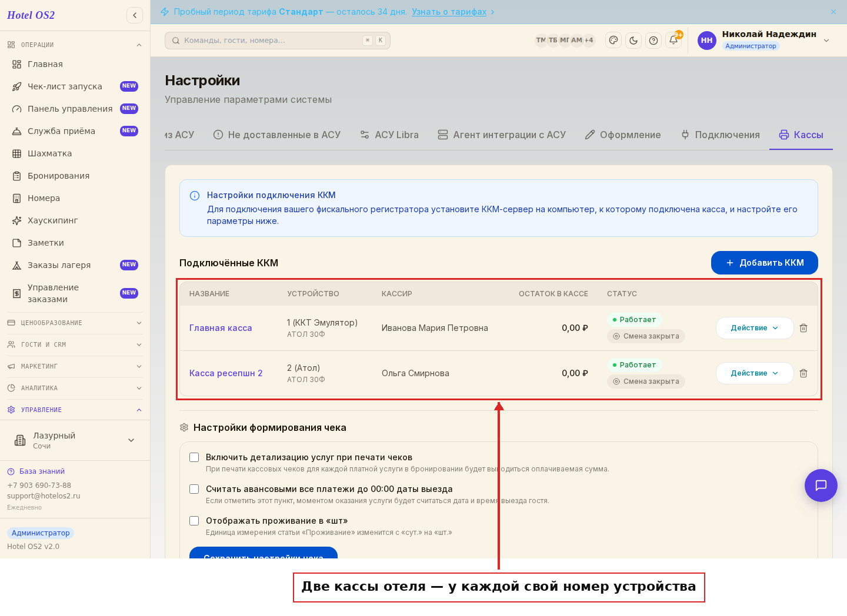Open Действие dropdown for Касса ресепшн 2
Screen dimensions: 847x616
(755, 373)
